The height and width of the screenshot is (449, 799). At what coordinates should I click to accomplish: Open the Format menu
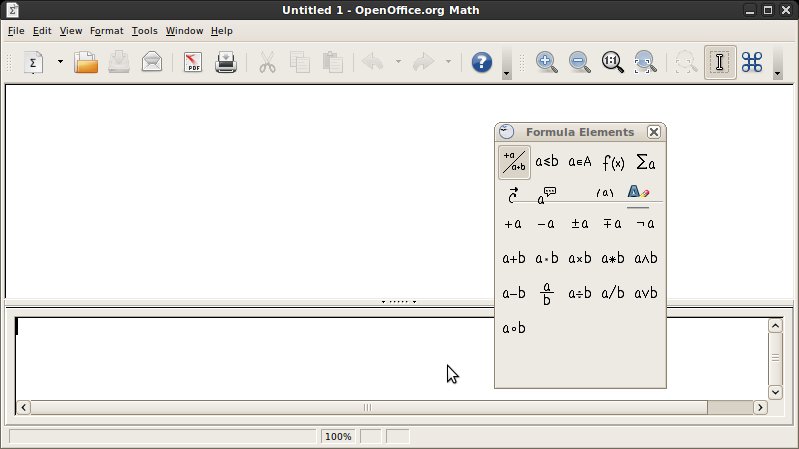pos(106,31)
